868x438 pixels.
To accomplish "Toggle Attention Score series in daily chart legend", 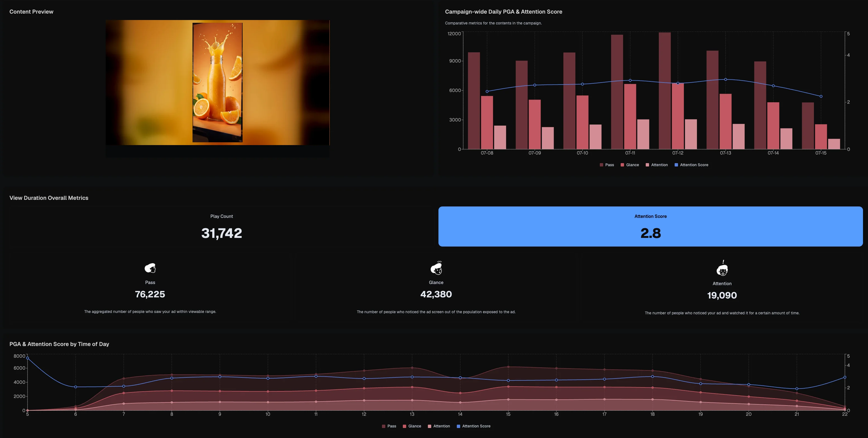I will click(x=691, y=165).
